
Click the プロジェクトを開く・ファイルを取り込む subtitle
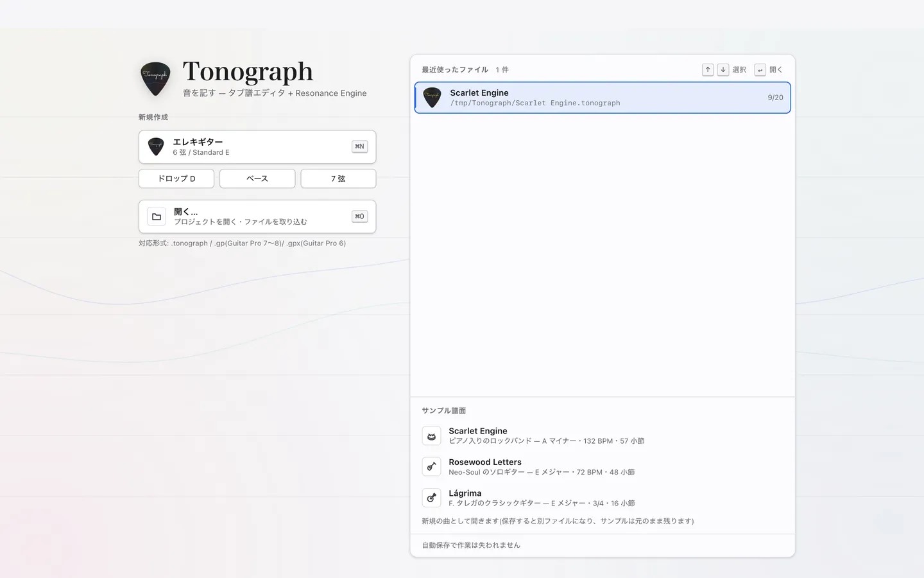pyautogui.click(x=241, y=222)
